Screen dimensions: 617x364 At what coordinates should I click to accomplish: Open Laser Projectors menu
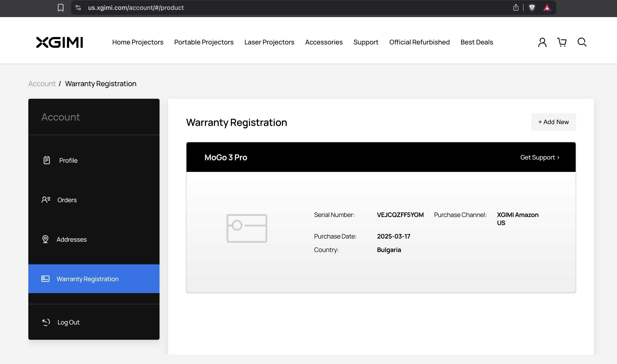point(269,42)
